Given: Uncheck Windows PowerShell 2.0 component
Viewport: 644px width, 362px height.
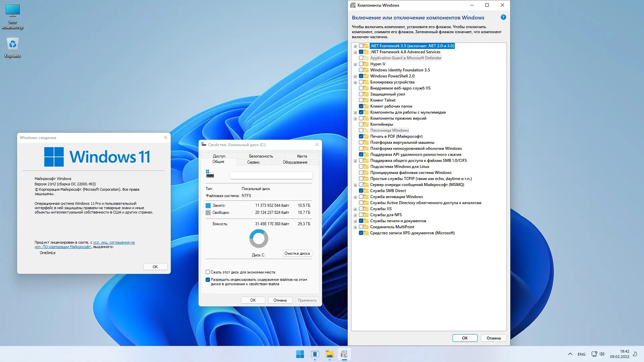Looking at the screenshot, I should (x=361, y=76).
